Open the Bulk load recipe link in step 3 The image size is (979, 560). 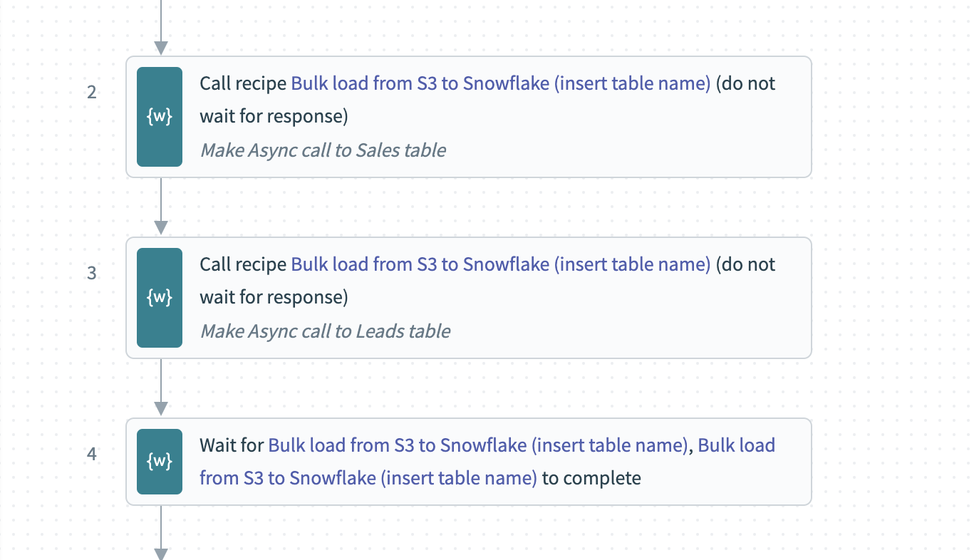pyautogui.click(x=500, y=264)
